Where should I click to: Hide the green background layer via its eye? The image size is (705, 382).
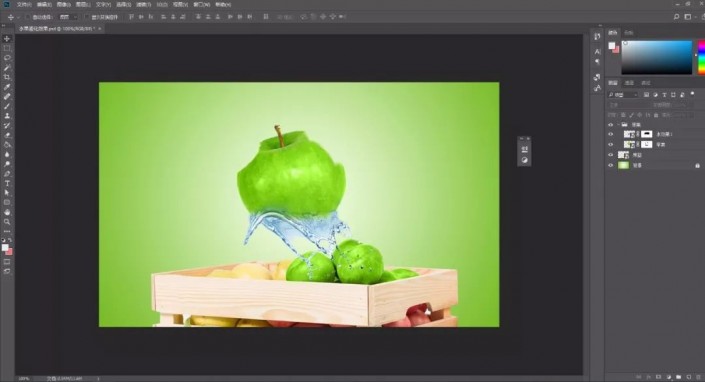[610, 165]
